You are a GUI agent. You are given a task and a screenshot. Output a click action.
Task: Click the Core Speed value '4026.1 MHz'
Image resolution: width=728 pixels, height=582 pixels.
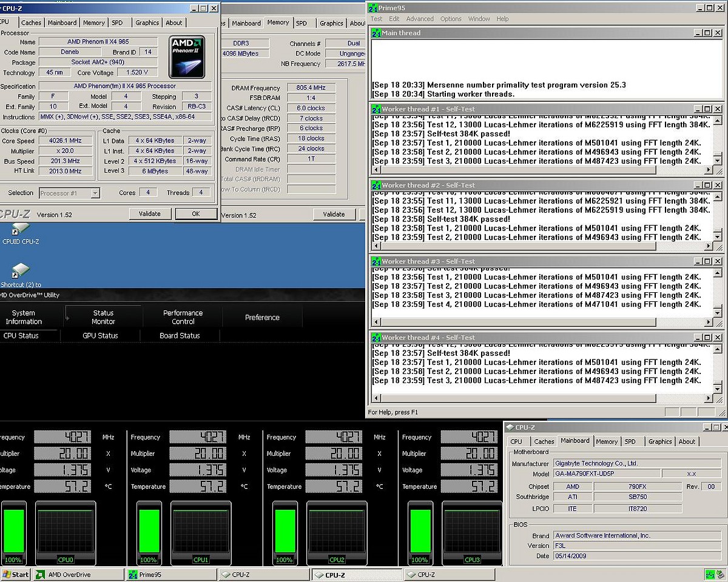[x=64, y=141]
